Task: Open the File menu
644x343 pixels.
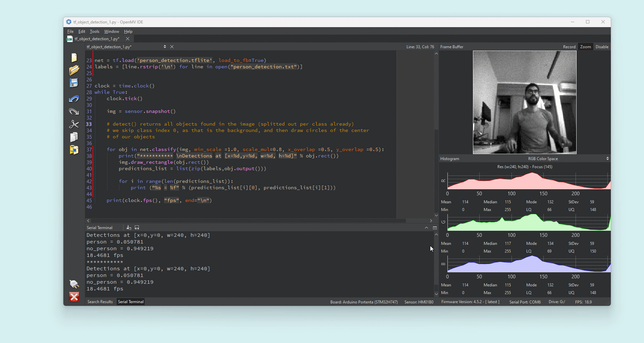Action: click(70, 31)
